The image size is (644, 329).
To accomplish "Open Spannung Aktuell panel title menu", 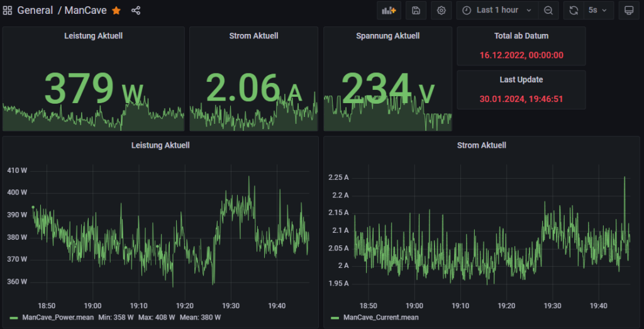I will pos(387,36).
